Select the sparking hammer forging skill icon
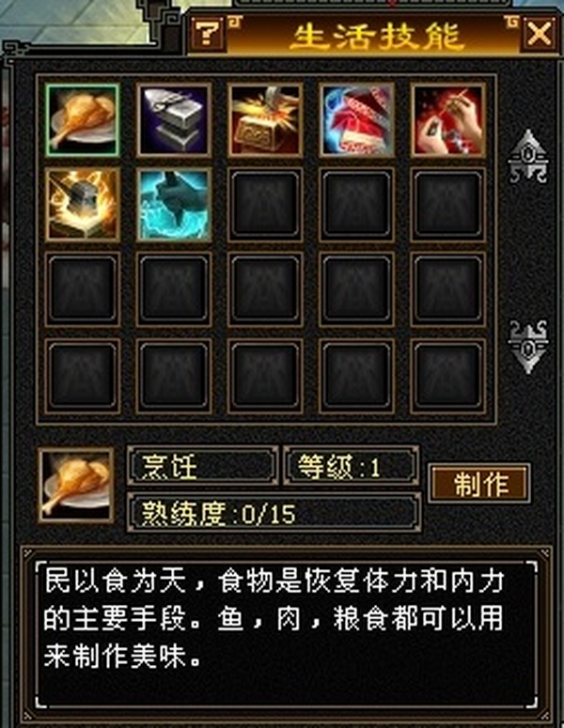Screen dimensions: 564x728 click(265, 120)
